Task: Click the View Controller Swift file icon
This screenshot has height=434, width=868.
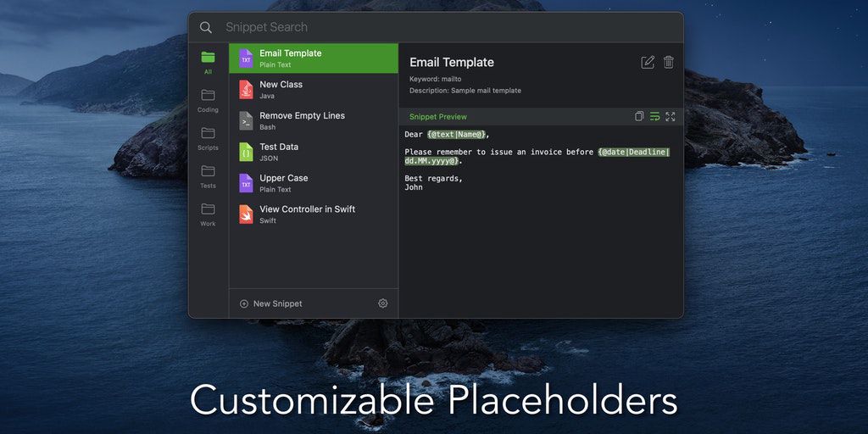Action: click(x=246, y=214)
